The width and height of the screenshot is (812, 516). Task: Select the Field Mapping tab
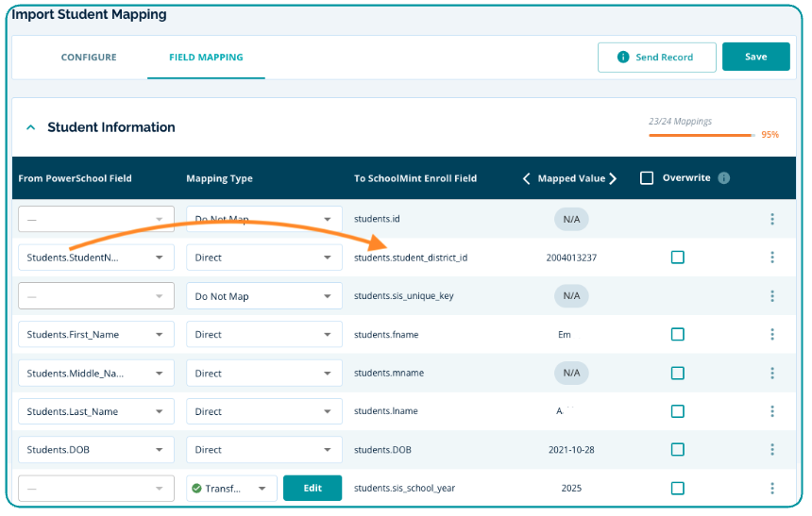(206, 58)
